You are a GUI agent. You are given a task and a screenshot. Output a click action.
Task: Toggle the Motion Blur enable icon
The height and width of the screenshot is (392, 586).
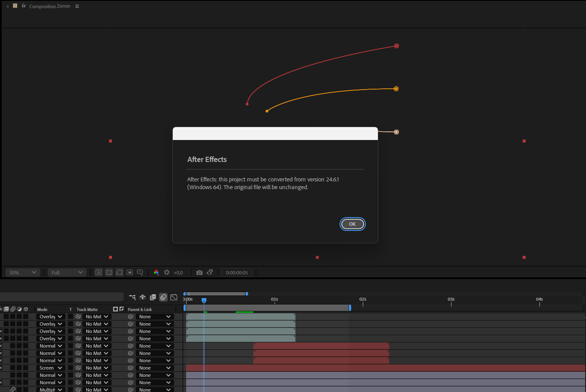[x=163, y=297]
